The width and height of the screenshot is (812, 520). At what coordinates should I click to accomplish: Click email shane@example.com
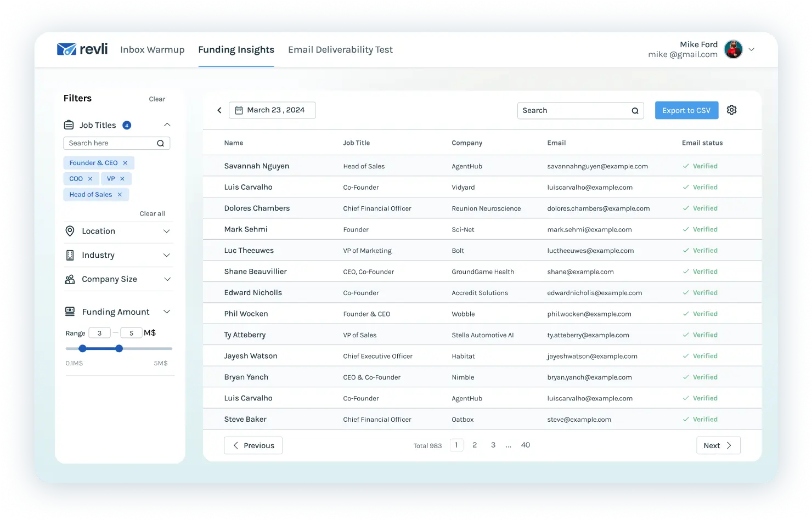(x=580, y=272)
